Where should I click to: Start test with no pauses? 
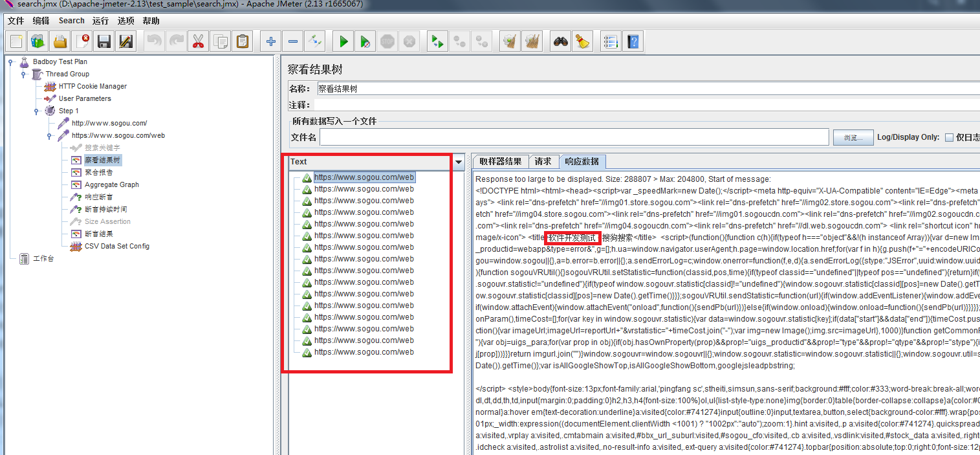point(365,42)
